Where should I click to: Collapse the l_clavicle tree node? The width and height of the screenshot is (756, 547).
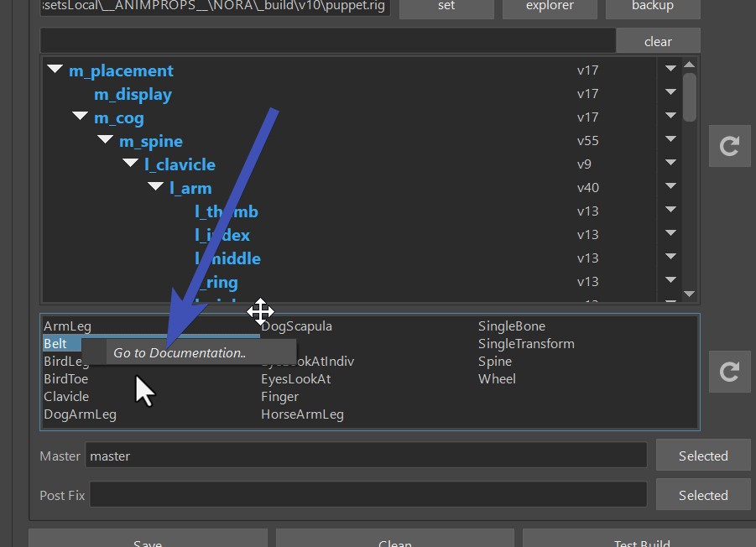click(x=131, y=164)
